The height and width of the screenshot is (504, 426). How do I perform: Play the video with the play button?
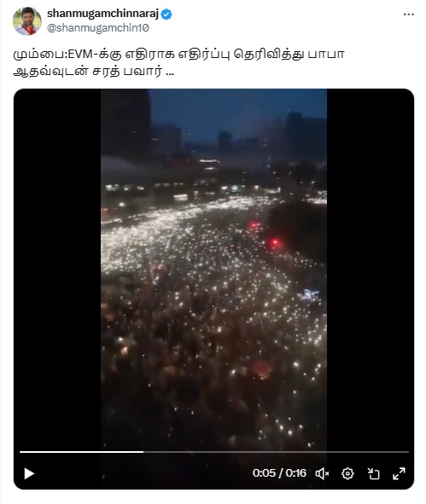tap(29, 473)
